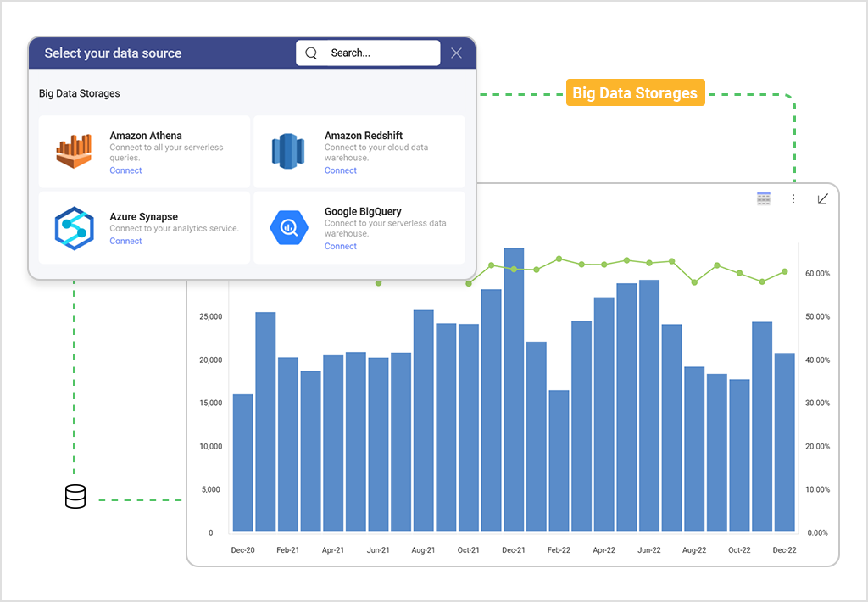Connect to Amazon Athena

(125, 170)
